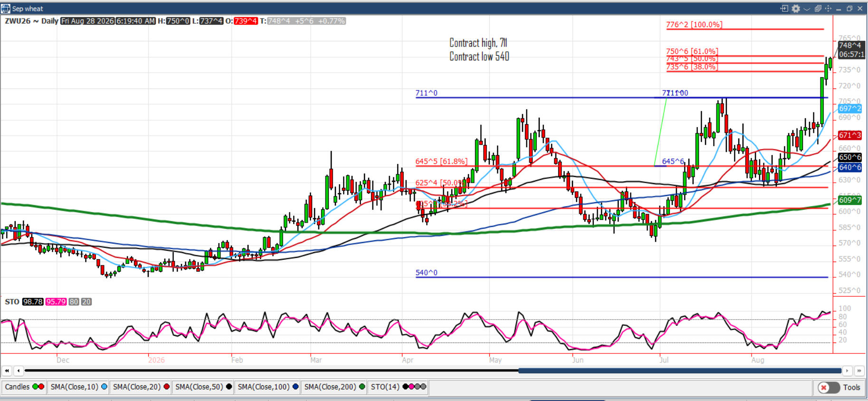Click the 609^7 SMA 200 price tag

(850, 200)
